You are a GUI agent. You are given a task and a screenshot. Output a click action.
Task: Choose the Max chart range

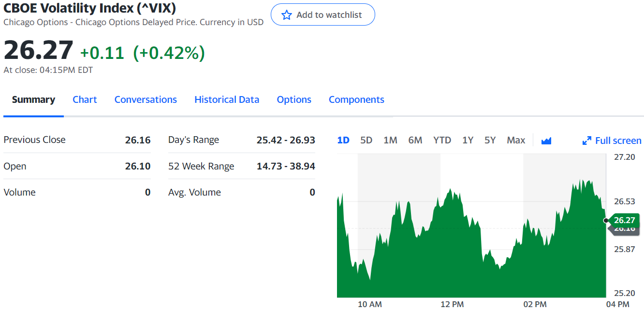[x=516, y=140]
